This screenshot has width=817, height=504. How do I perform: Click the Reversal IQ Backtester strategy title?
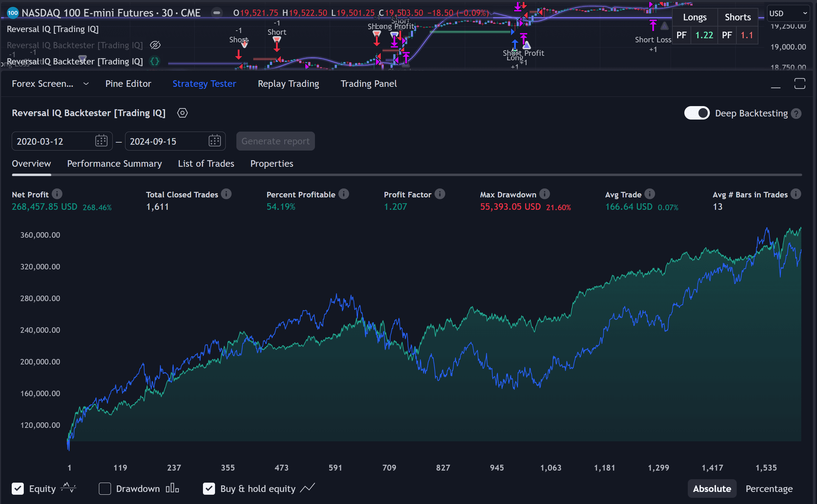(x=89, y=113)
